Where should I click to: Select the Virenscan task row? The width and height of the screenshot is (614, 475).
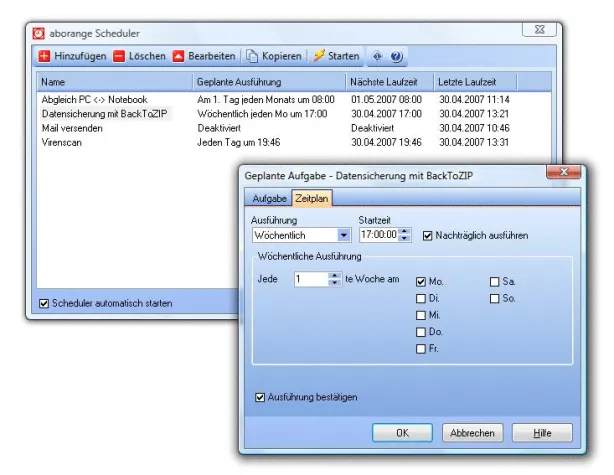(60, 143)
